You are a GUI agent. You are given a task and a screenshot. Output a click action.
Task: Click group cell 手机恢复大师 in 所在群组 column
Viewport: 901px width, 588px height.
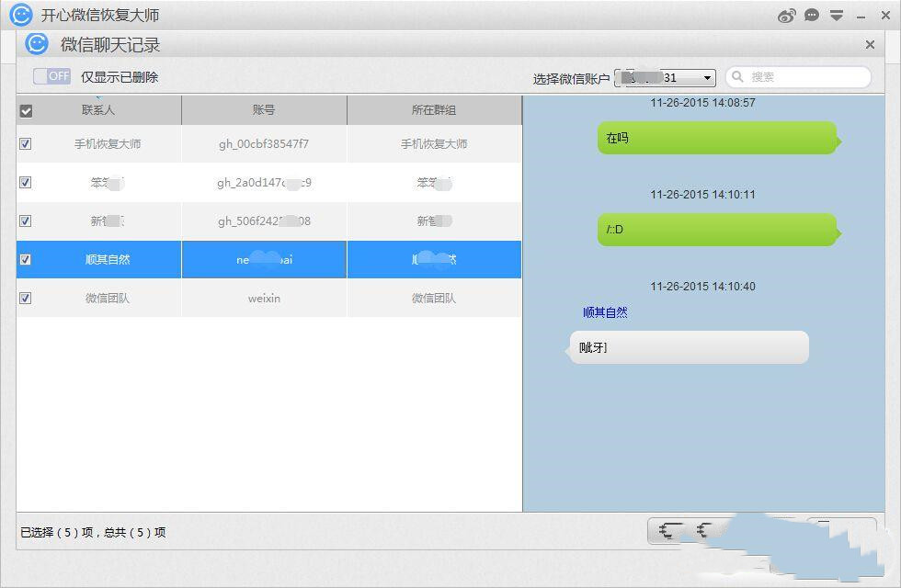[x=434, y=143]
